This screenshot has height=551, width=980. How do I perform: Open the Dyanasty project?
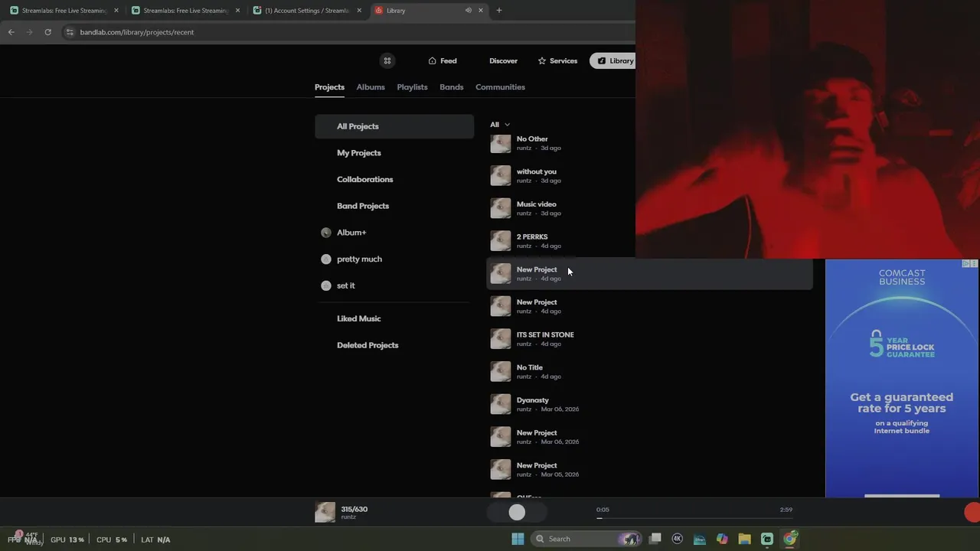[x=649, y=404]
